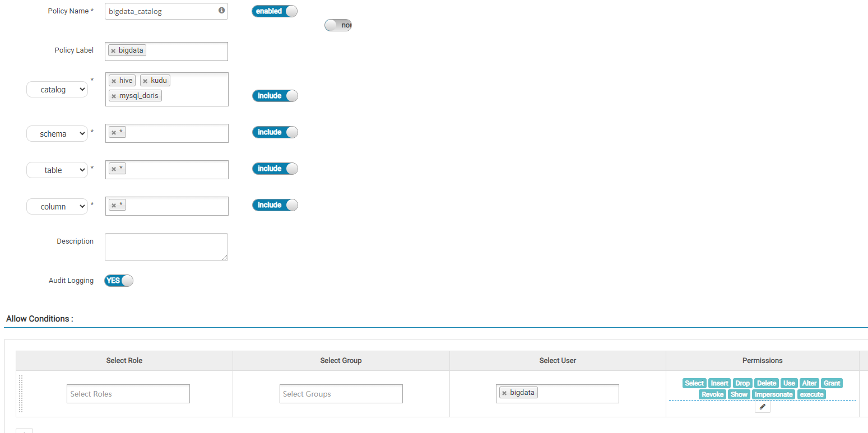Switch the normal/override policy toggle
This screenshot has height=433, width=868.
[x=338, y=25]
